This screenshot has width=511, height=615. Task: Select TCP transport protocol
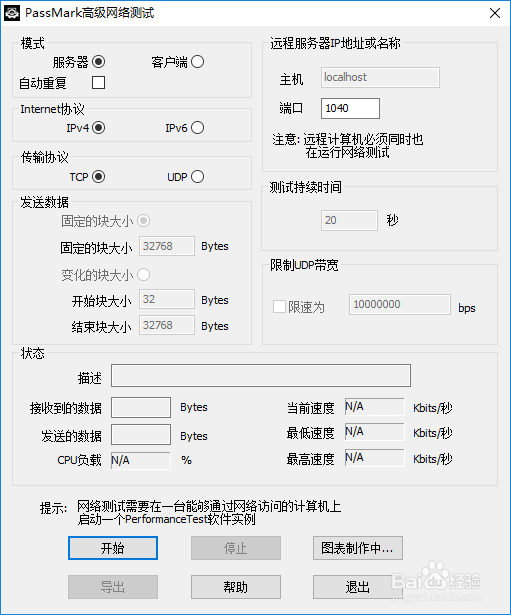pyautogui.click(x=98, y=177)
